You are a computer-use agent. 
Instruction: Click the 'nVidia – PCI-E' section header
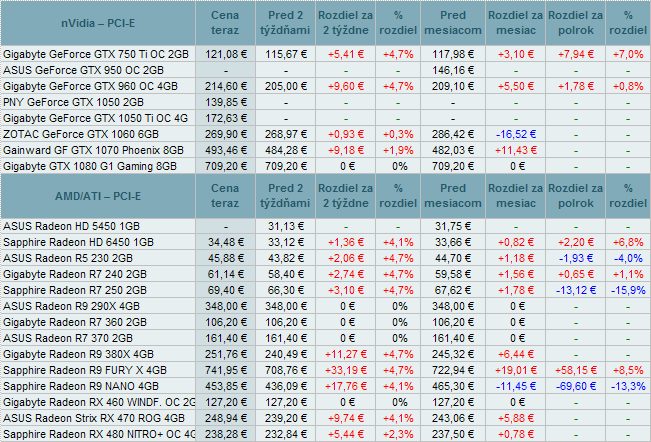[98, 23]
